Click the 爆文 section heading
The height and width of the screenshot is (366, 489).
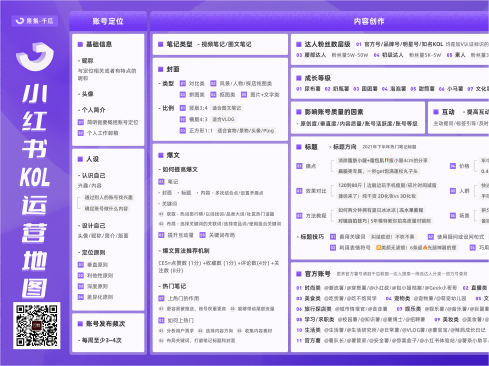click(173, 155)
